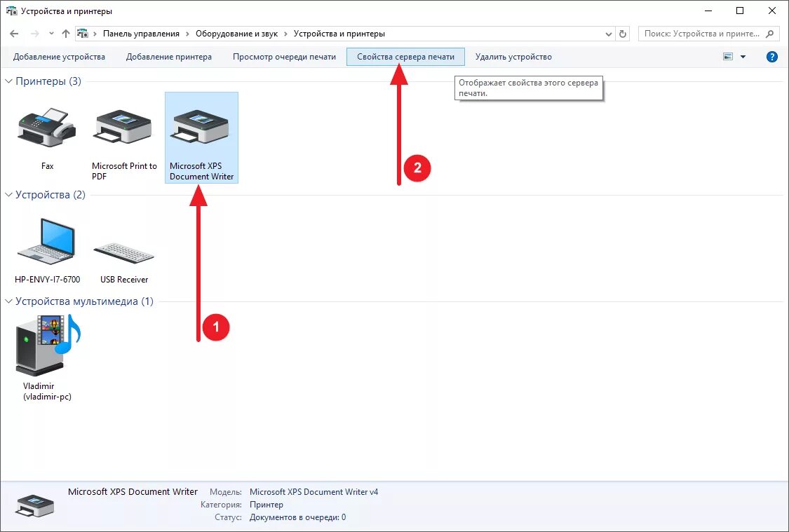Open the Help question mark icon
The width and height of the screenshot is (789, 532).
tap(772, 57)
